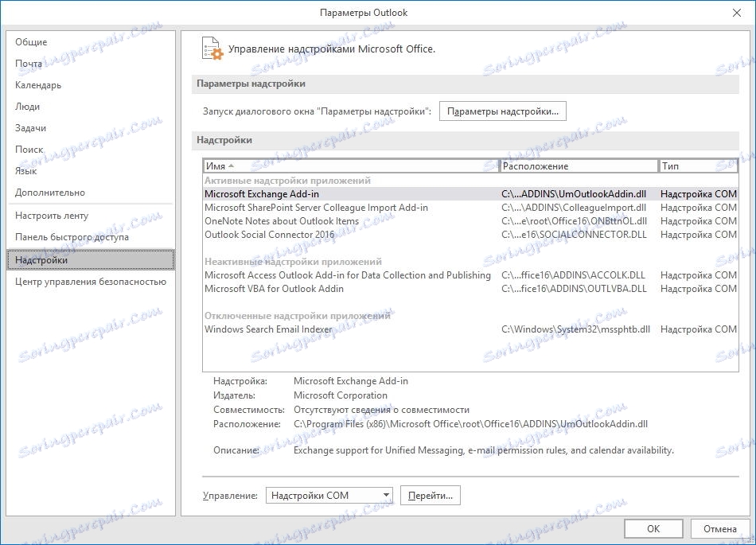The height and width of the screenshot is (545, 756).
Task: Click the add-ins management gear document icon
Action: point(212,49)
